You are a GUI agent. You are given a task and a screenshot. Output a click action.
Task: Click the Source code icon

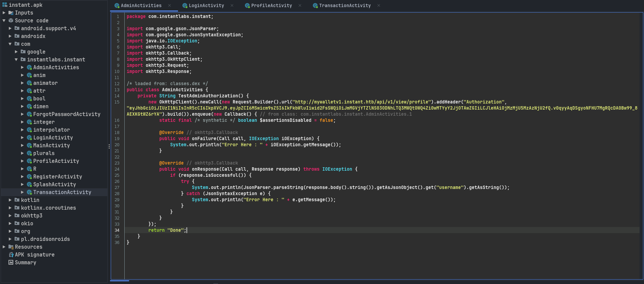(11, 21)
